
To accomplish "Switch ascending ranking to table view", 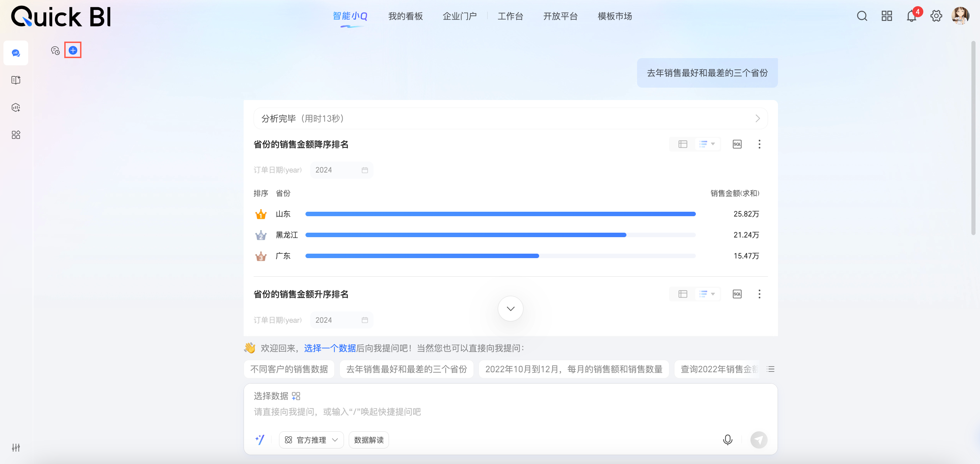I will click(x=682, y=294).
